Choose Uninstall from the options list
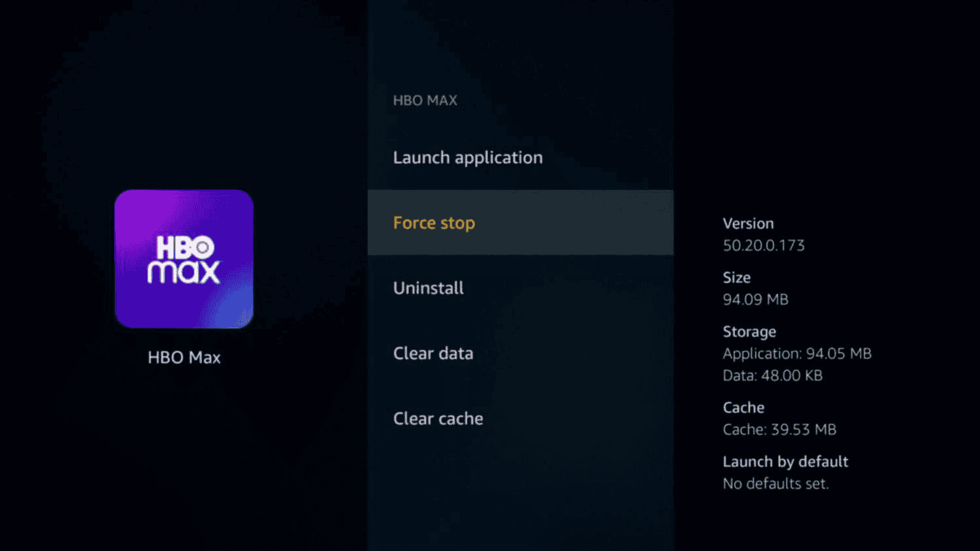The width and height of the screenshot is (980, 551). 429,288
